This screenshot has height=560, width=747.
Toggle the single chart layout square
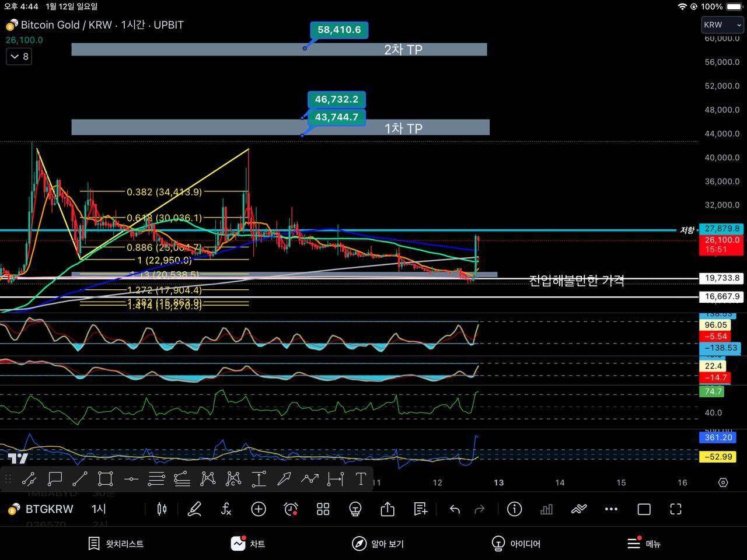pos(644,509)
